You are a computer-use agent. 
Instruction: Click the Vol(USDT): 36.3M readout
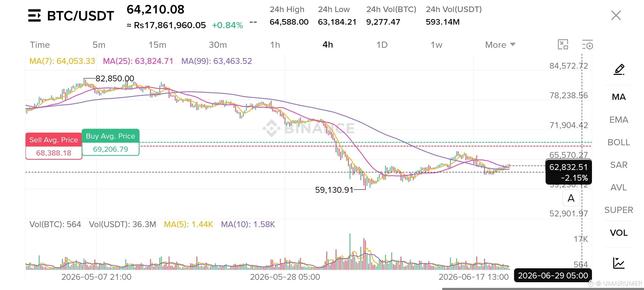[122, 224]
